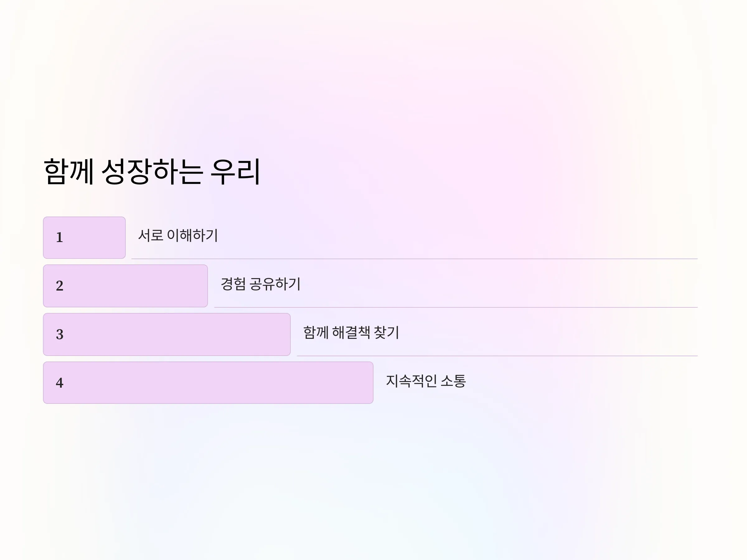Select the 지속적인 소통 text
This screenshot has height=560, width=747.
point(426,381)
